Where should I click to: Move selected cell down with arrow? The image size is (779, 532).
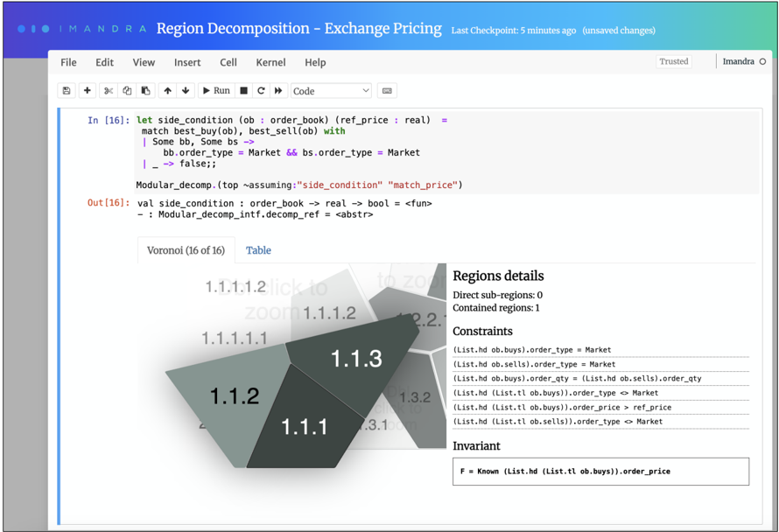click(186, 91)
